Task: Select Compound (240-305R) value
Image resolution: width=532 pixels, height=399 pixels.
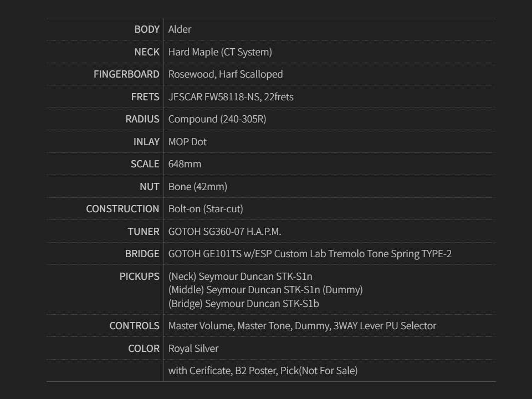Action: 217,119
